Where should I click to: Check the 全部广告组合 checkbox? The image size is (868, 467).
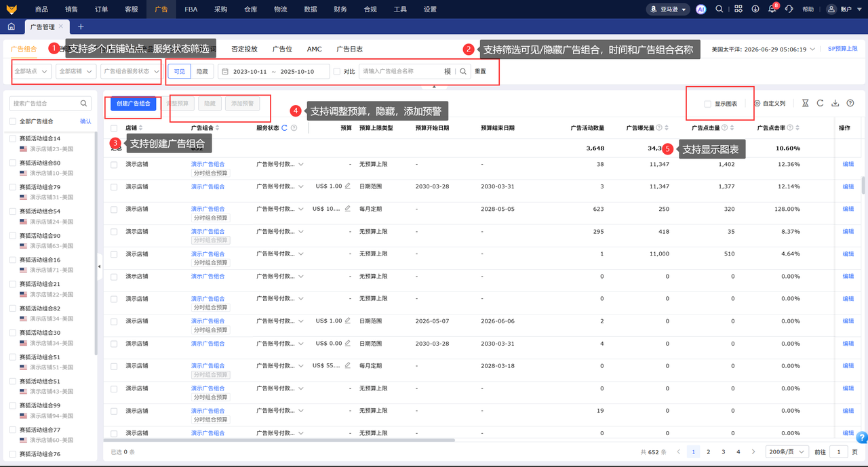point(13,121)
